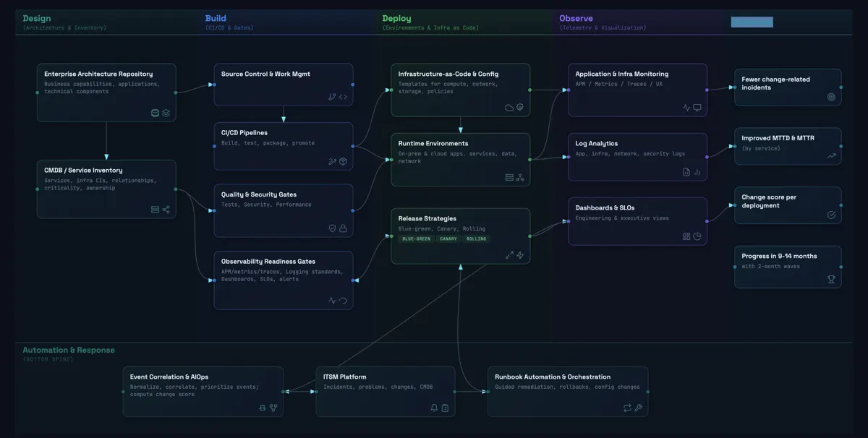
Task: Click the 'Tests, Security, Performance' description
Action: (266, 204)
